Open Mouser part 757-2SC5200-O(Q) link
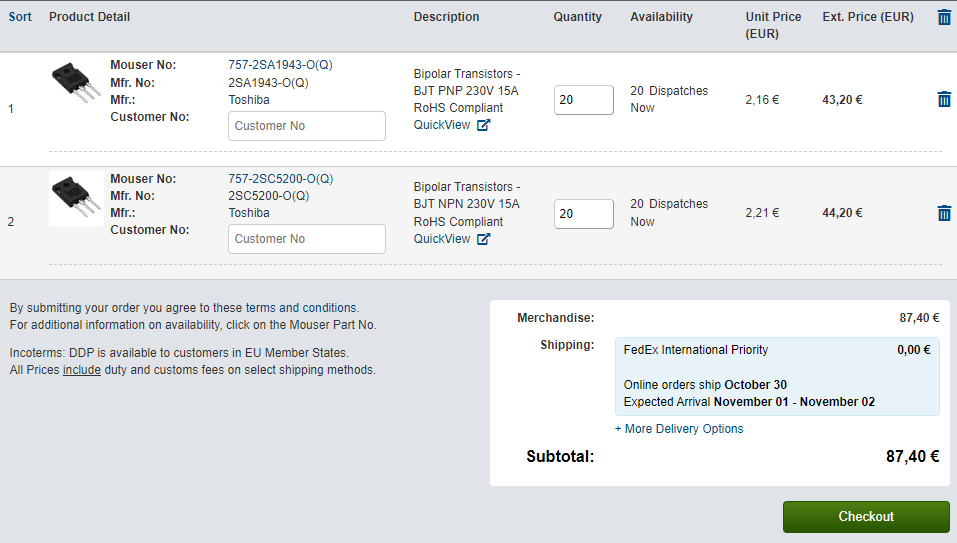 tap(281, 179)
